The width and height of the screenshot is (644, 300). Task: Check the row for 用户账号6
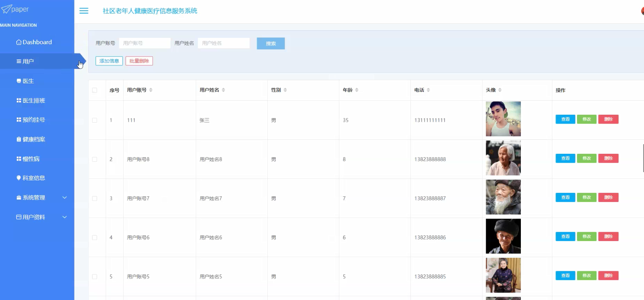point(94,237)
